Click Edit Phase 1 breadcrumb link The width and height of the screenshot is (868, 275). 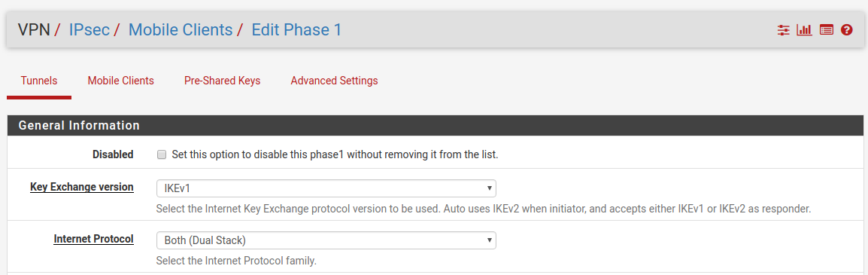click(296, 30)
